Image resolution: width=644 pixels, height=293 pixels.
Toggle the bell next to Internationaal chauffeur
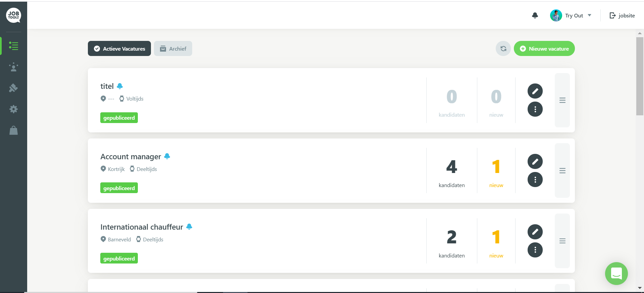point(189,227)
